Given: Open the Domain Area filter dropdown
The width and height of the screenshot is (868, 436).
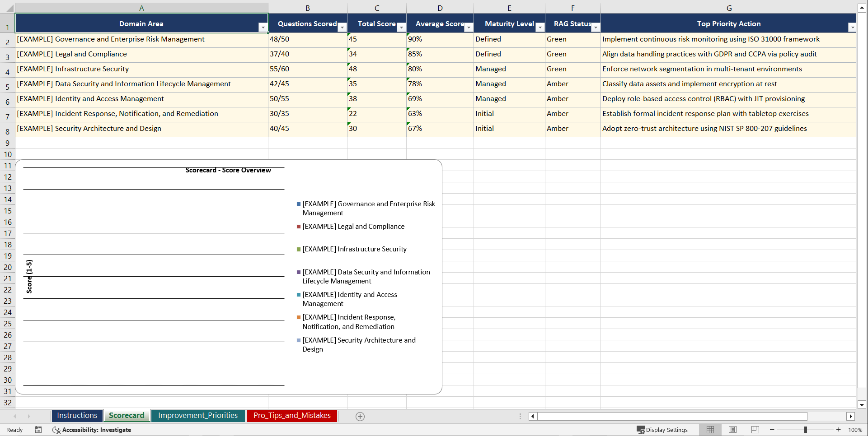Looking at the screenshot, I should point(263,28).
